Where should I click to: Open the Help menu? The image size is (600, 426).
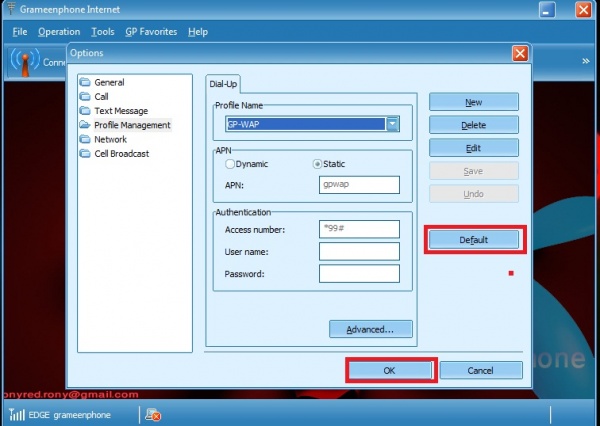click(x=198, y=32)
